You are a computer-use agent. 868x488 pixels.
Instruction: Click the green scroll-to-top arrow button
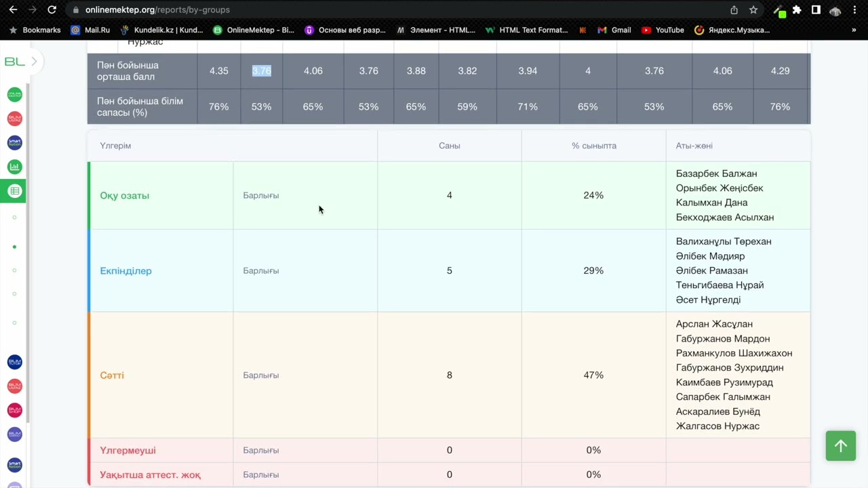point(841,446)
